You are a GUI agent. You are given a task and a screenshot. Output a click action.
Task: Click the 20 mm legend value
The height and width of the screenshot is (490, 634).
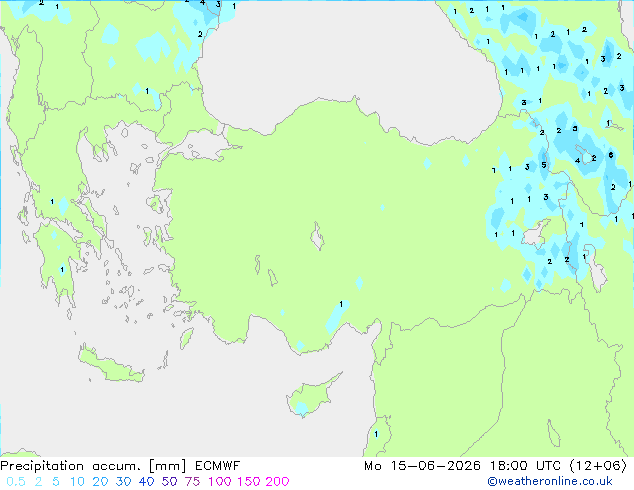click(x=100, y=482)
